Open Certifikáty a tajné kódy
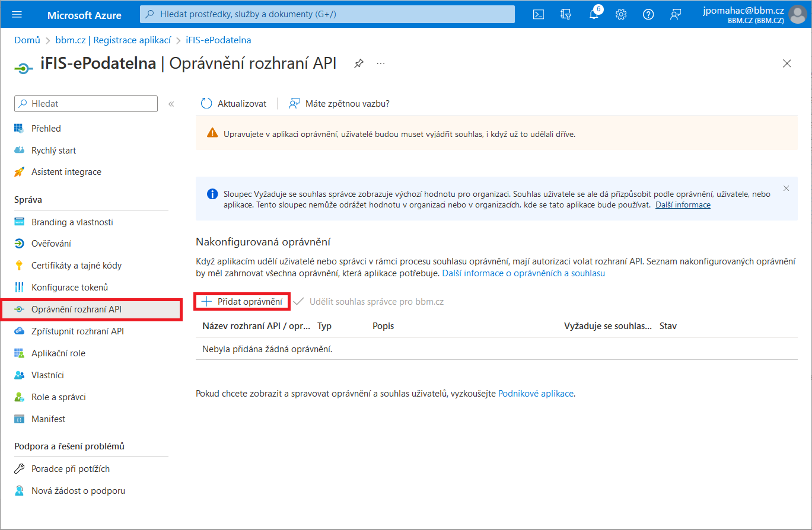The height and width of the screenshot is (530, 812). (76, 266)
